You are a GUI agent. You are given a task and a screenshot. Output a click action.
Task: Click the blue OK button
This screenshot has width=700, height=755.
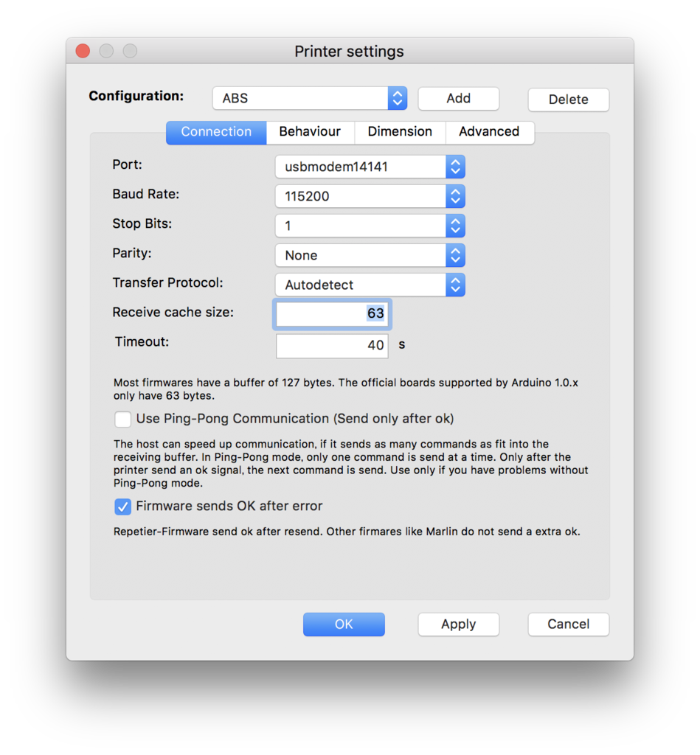coord(344,624)
